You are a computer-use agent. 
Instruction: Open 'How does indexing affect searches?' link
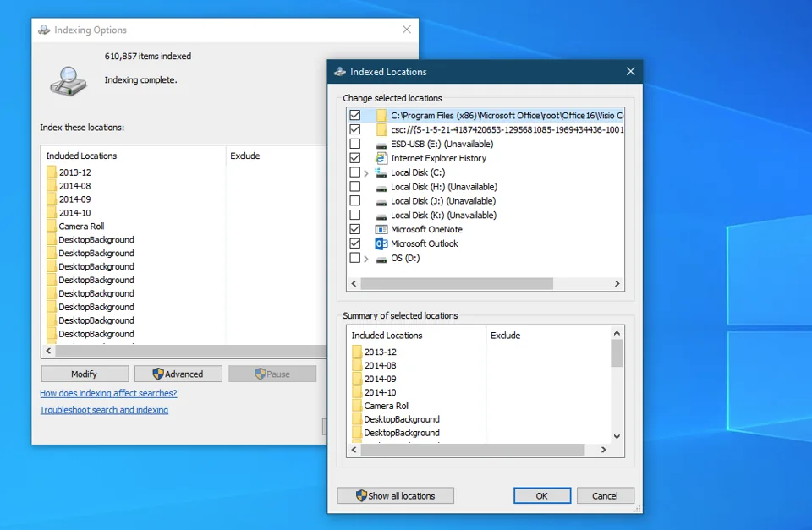[108, 393]
